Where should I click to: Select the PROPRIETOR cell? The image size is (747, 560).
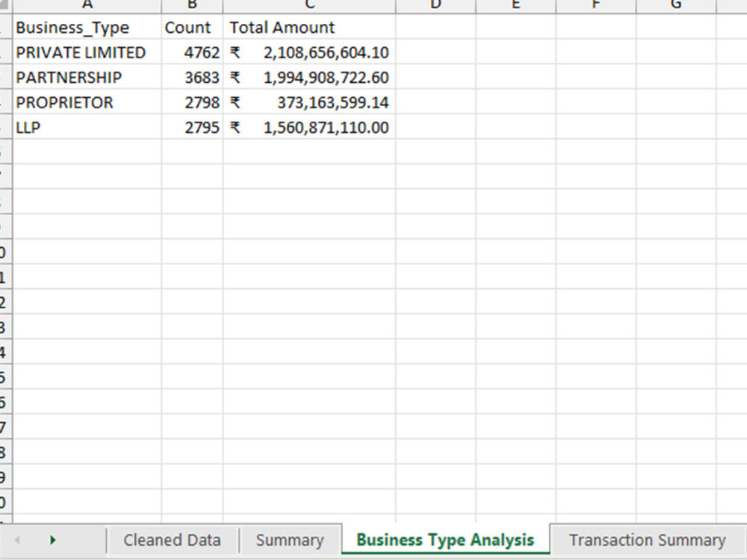87,102
